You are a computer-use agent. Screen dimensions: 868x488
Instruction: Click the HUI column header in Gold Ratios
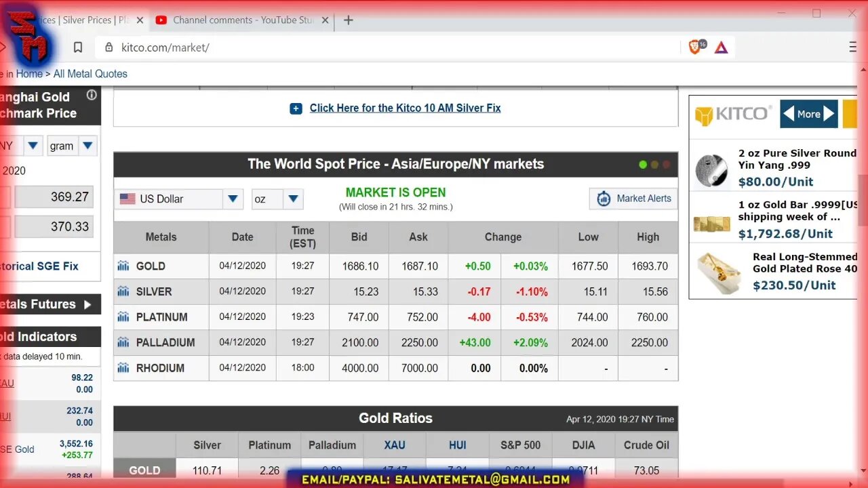pyautogui.click(x=458, y=445)
